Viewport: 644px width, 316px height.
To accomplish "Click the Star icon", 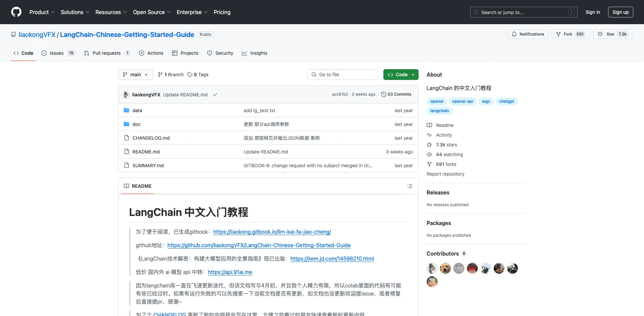I will pyautogui.click(x=600, y=34).
